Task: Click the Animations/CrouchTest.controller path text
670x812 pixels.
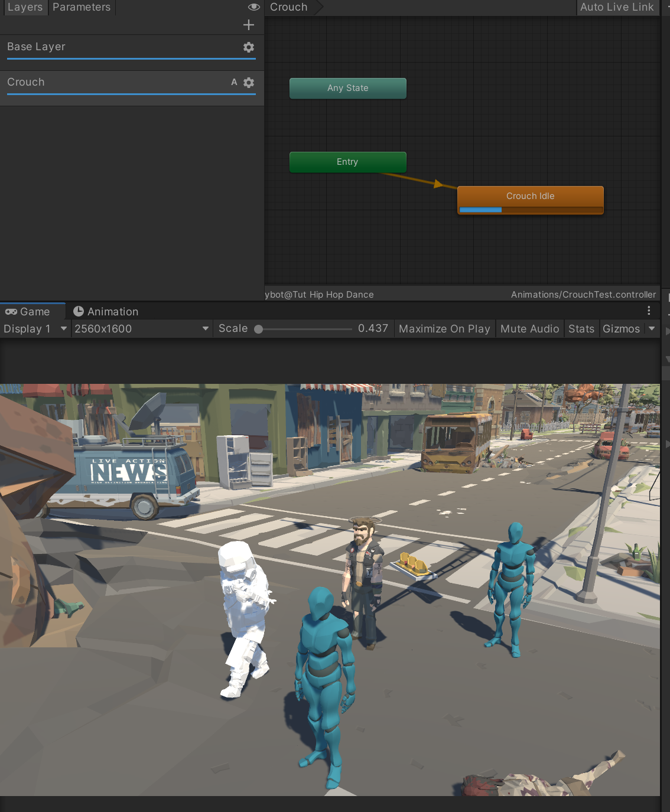Action: pyautogui.click(x=584, y=295)
